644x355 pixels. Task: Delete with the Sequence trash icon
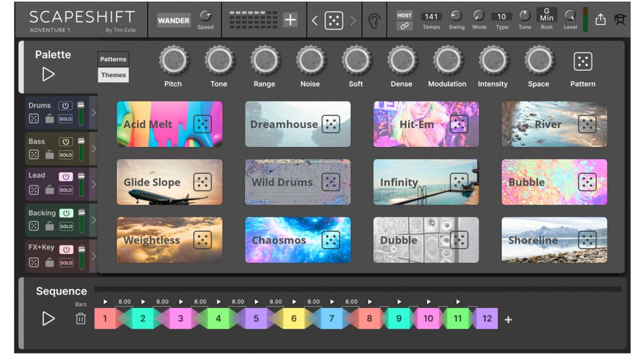pos(80,319)
